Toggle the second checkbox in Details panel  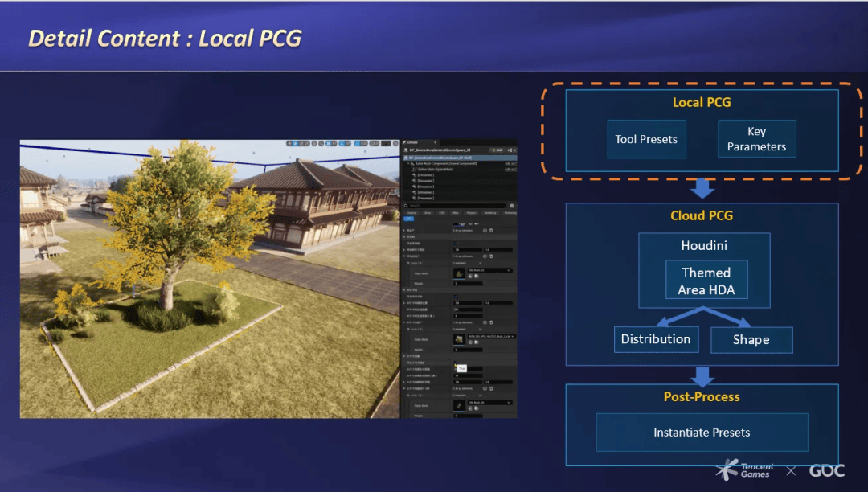[x=456, y=296]
